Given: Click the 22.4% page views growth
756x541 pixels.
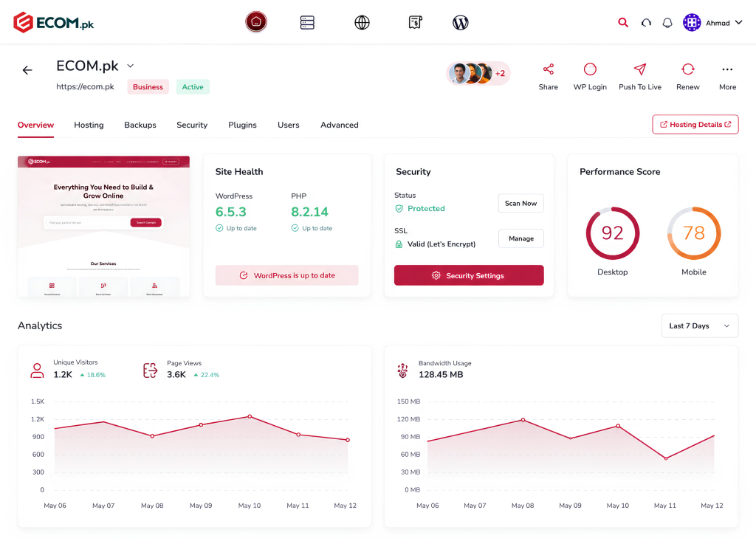Looking at the screenshot, I should [x=207, y=375].
